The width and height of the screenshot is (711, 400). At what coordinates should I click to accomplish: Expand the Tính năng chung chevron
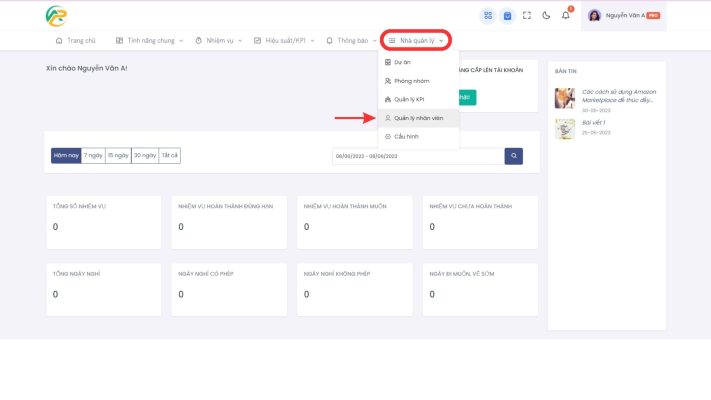[181, 41]
